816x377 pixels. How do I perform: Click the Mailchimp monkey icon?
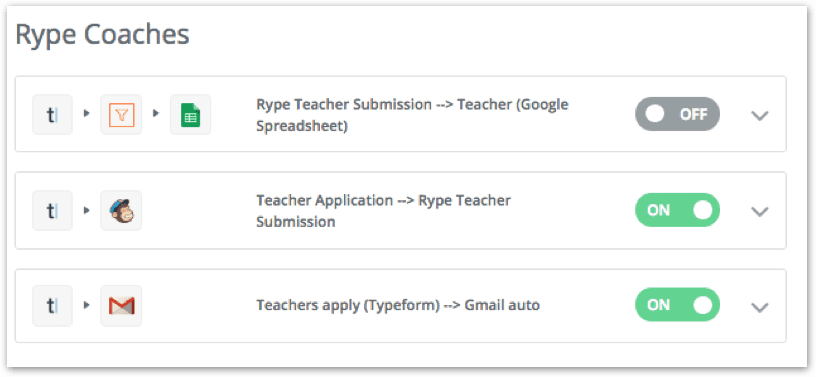121,210
